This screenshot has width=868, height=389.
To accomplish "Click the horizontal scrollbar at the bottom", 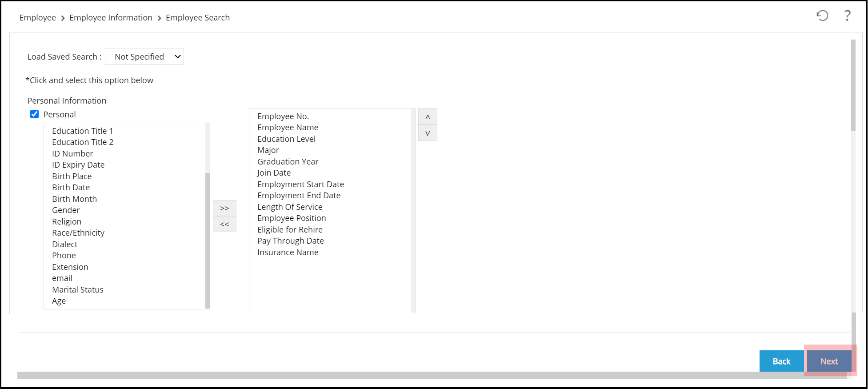I will tap(432, 376).
